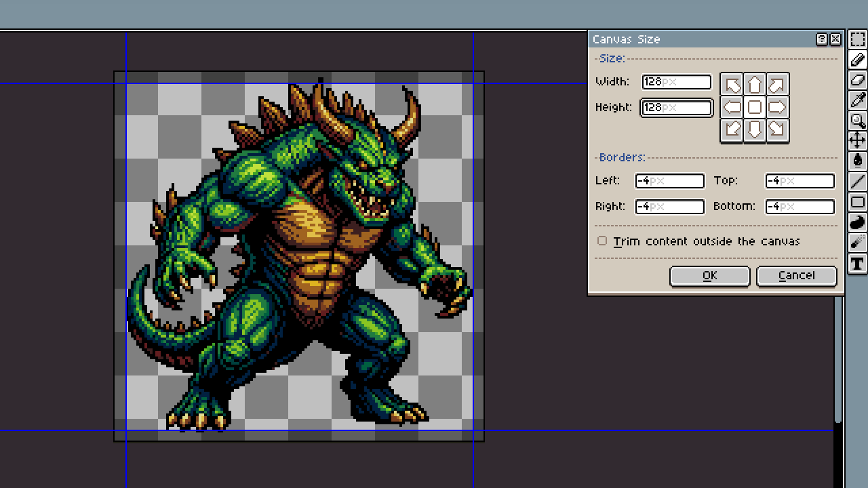Click the Bottom border input field

[x=800, y=207]
